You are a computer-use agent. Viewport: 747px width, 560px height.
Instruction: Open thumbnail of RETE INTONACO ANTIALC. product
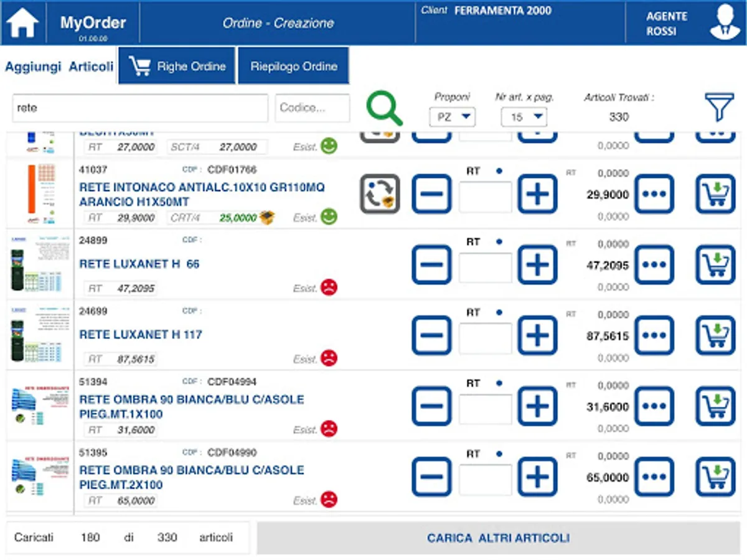[40, 194]
